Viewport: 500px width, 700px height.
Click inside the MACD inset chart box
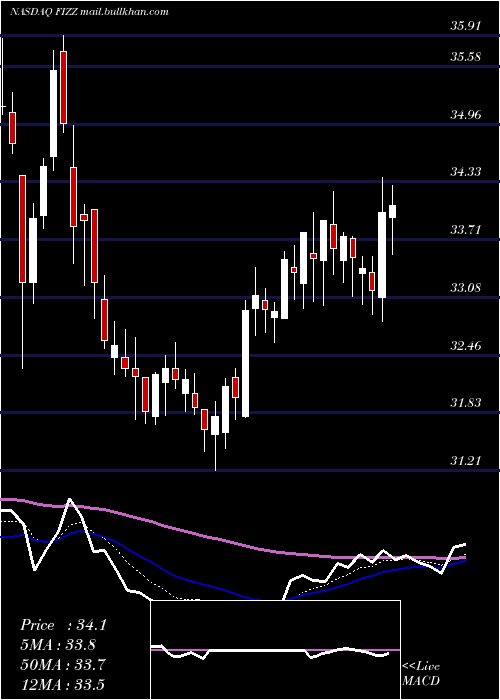point(275,650)
